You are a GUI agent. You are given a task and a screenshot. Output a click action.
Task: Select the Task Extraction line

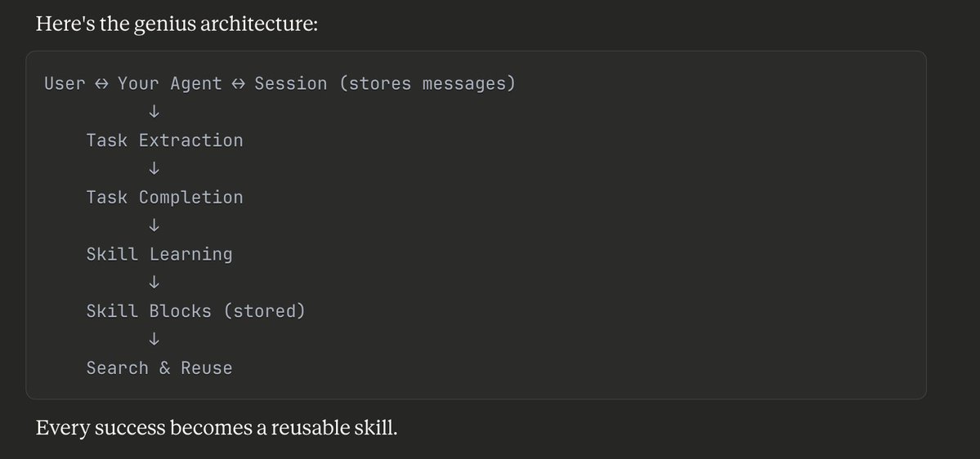(164, 140)
